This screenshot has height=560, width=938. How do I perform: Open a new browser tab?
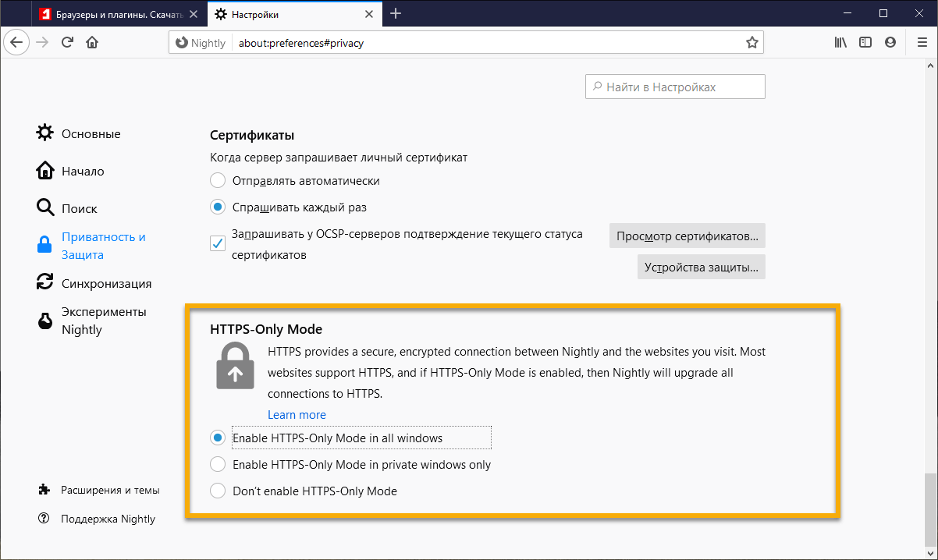click(396, 13)
